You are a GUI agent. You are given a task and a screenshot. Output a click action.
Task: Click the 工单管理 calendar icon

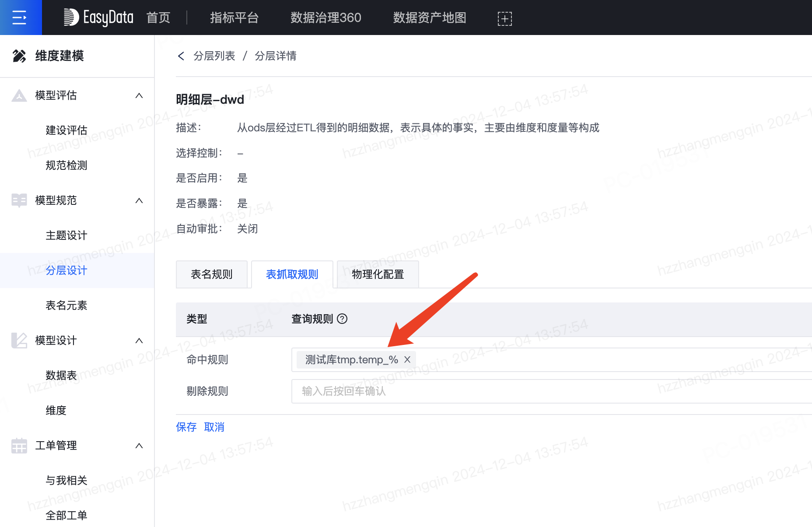click(19, 446)
